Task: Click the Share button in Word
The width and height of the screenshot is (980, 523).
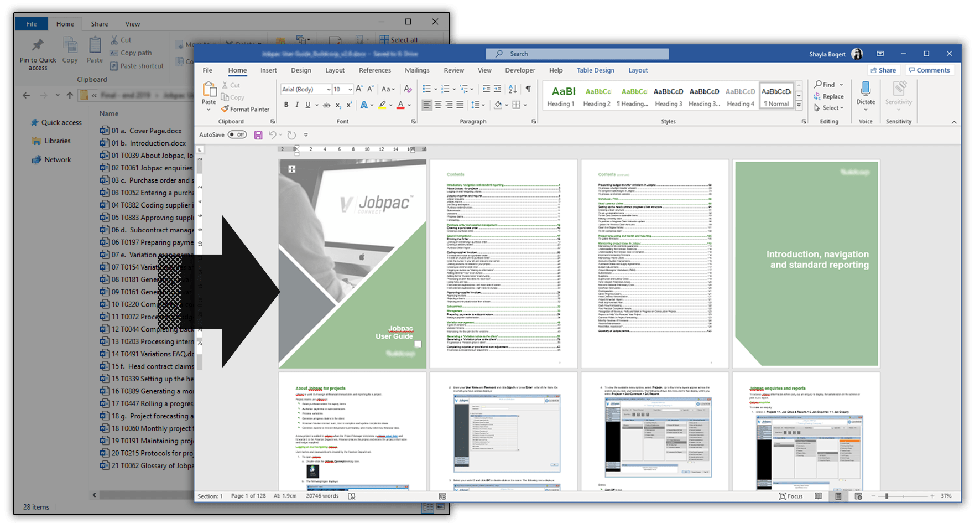Action: point(883,70)
